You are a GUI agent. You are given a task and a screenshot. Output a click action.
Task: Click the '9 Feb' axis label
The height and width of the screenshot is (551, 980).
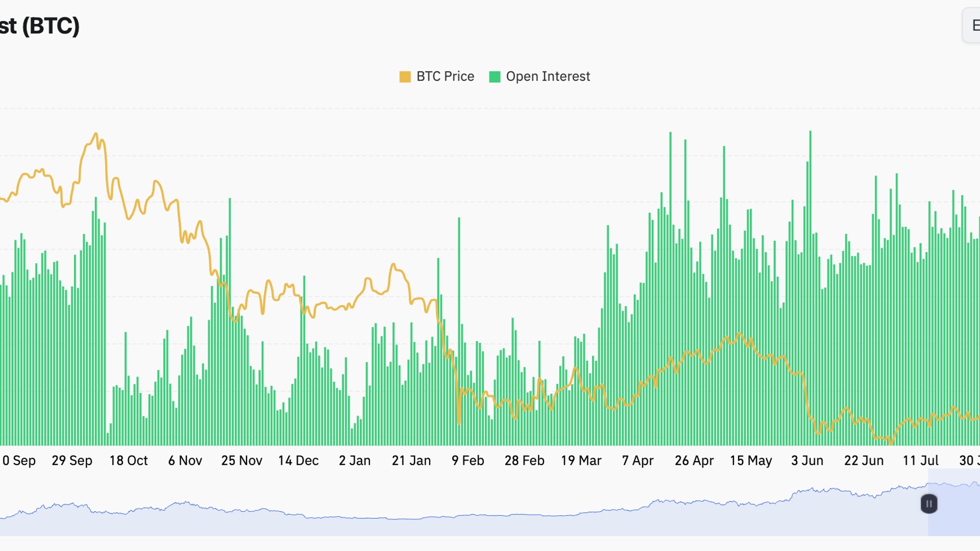click(x=468, y=461)
